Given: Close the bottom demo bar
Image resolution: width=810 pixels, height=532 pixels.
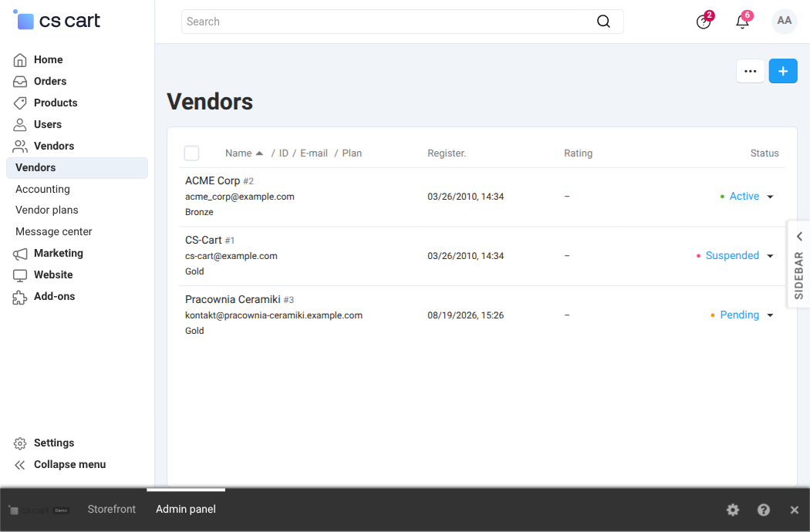Looking at the screenshot, I should click(x=795, y=510).
